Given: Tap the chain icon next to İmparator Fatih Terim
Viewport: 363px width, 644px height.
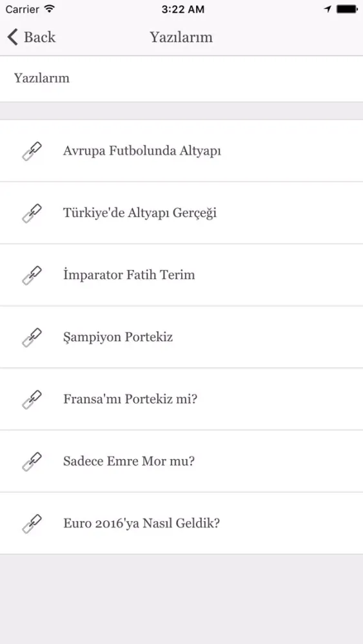Looking at the screenshot, I should 32,275.
